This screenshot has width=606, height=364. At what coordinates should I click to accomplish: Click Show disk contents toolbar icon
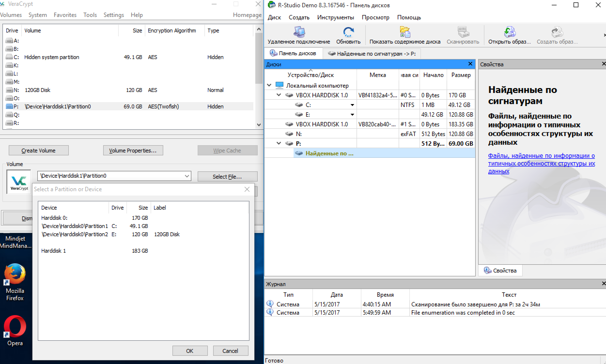(405, 32)
